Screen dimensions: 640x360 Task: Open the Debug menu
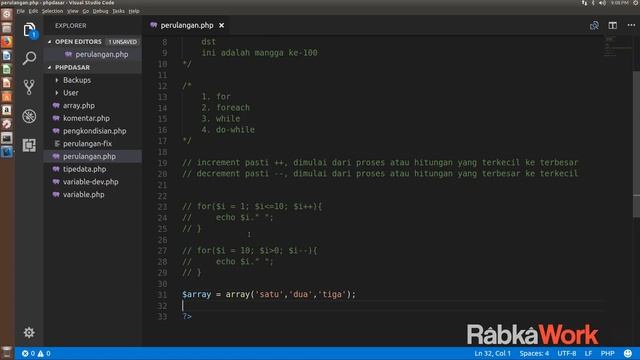coord(100,11)
